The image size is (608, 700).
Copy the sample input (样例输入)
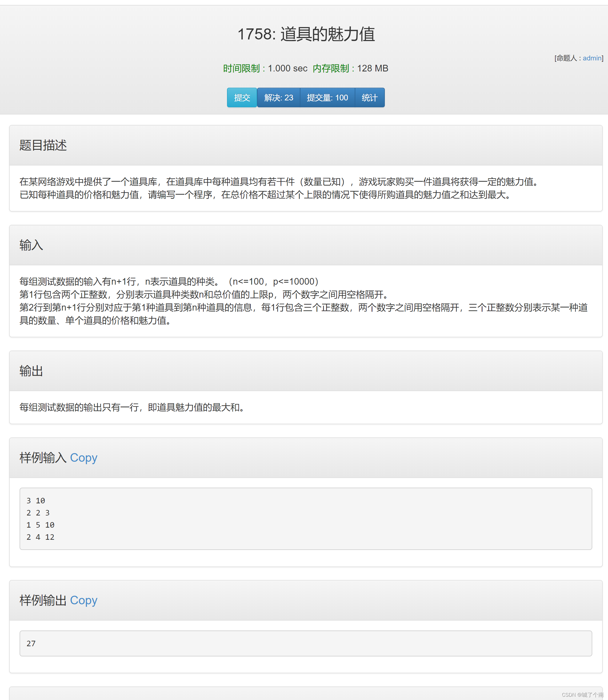84,458
